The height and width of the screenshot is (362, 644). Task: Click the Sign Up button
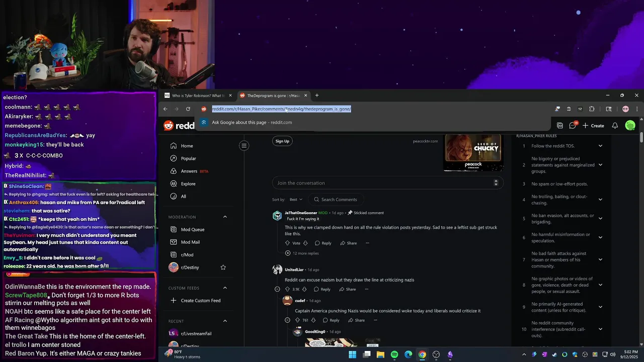[282, 141]
